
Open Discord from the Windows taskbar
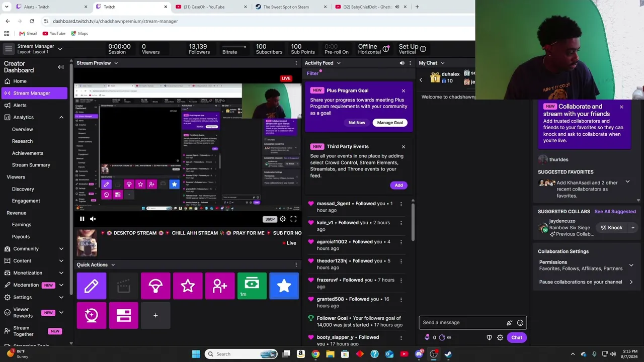point(419,354)
